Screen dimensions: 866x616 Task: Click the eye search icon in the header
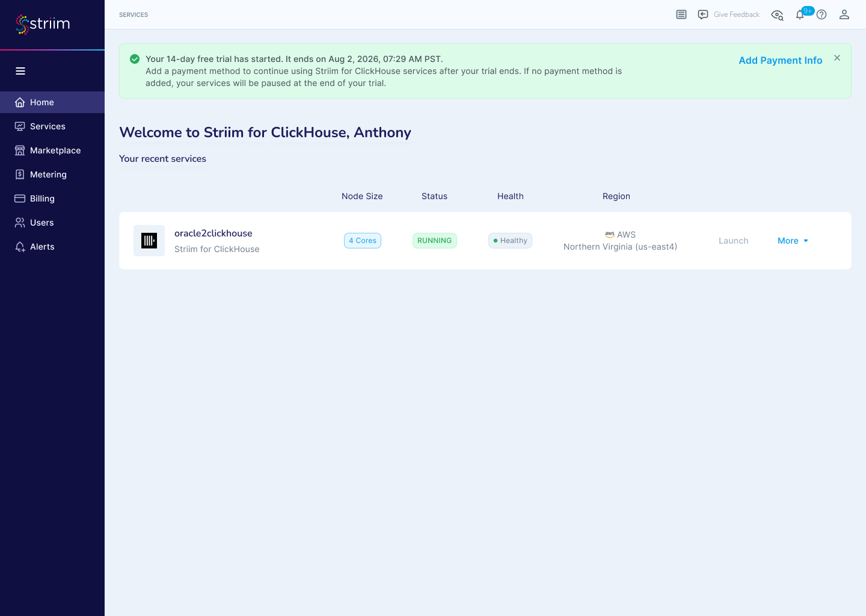(778, 15)
